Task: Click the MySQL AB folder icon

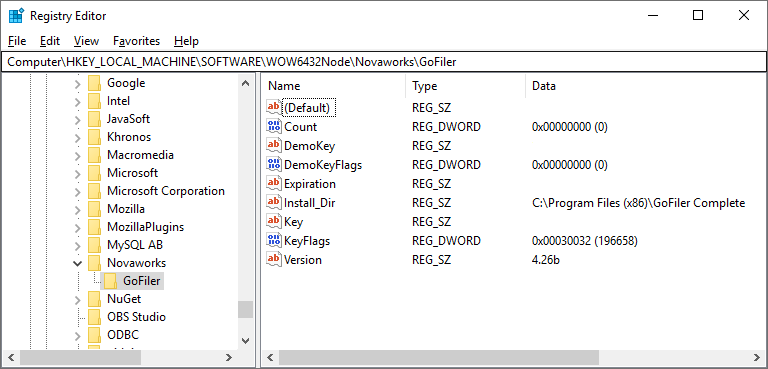Action: [95, 245]
